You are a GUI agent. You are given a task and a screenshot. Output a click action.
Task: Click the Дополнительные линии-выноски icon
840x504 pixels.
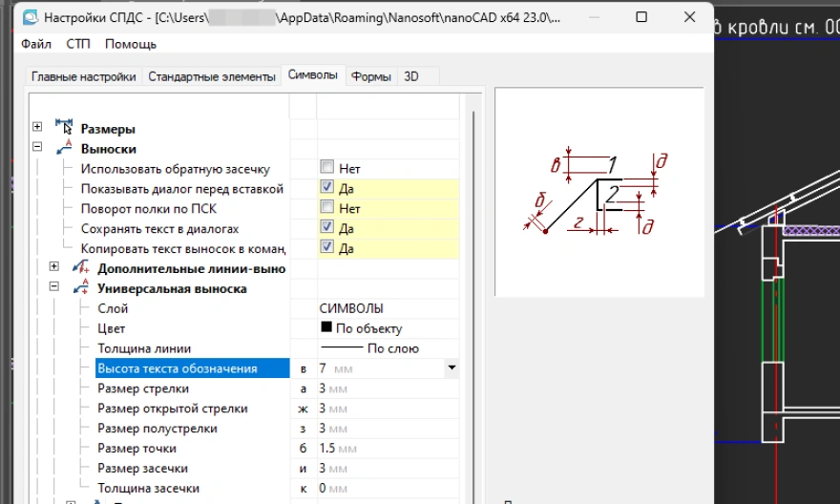81,268
